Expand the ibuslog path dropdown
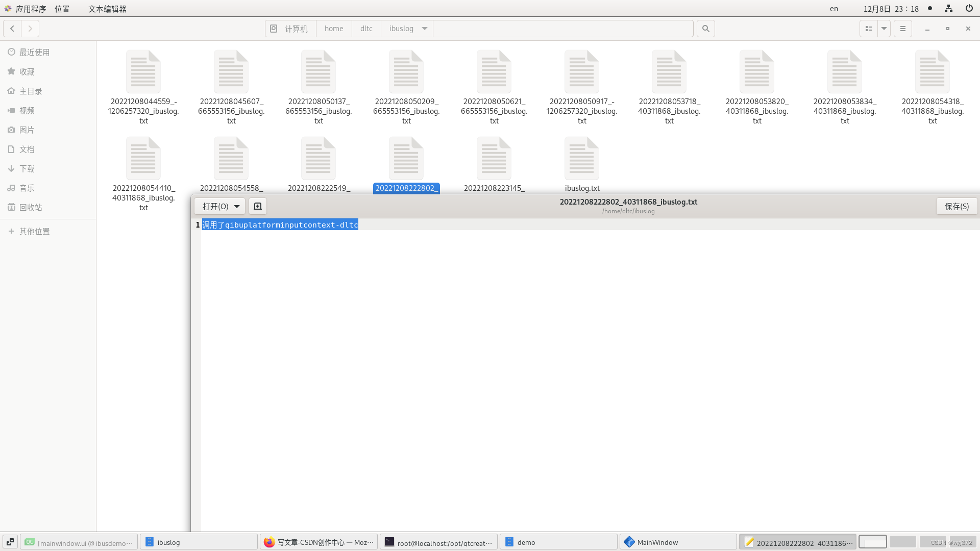 [x=425, y=29]
